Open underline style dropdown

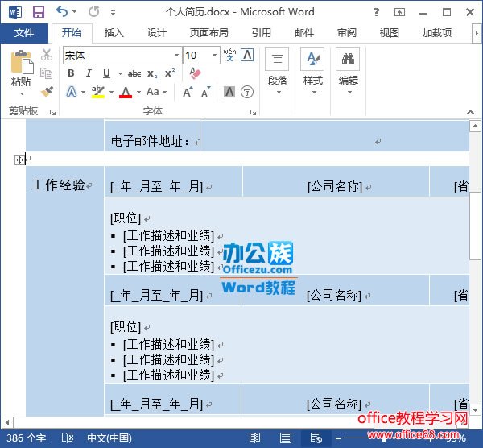[x=120, y=73]
